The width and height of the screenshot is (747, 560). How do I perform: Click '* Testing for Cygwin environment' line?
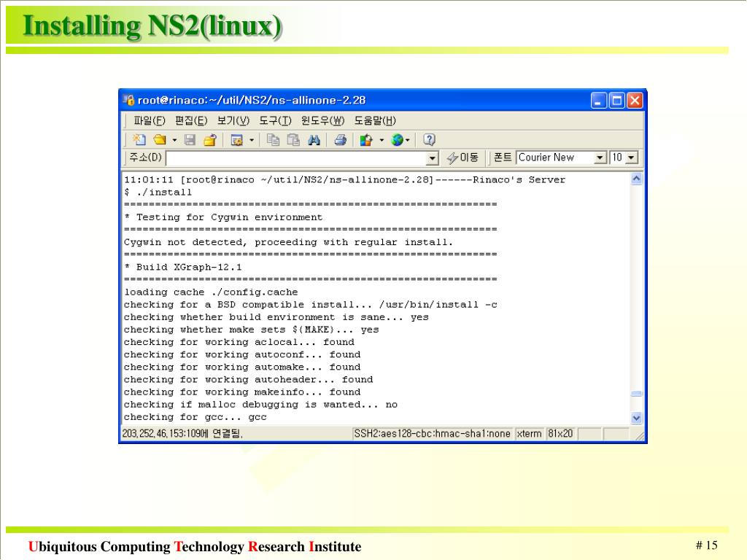pos(223,217)
